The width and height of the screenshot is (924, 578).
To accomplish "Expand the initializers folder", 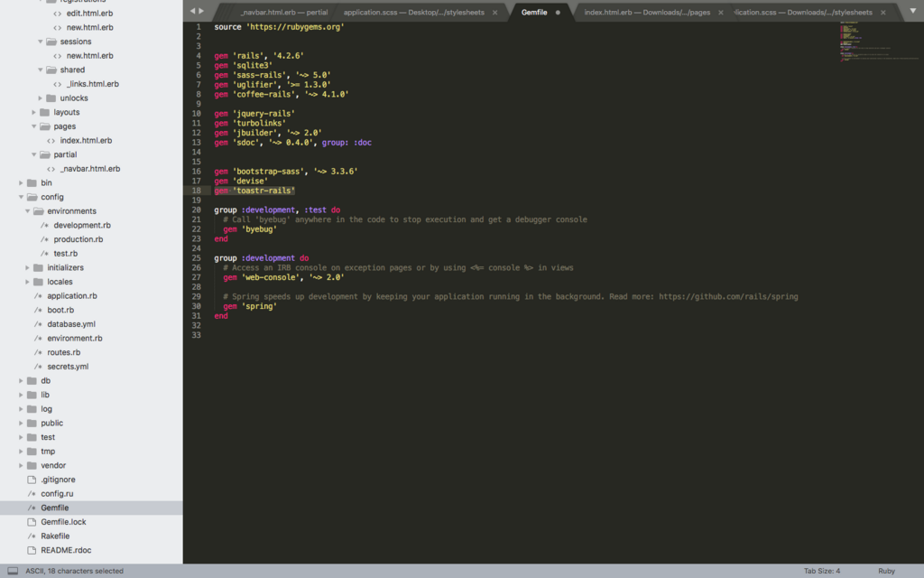I will pyautogui.click(x=27, y=267).
